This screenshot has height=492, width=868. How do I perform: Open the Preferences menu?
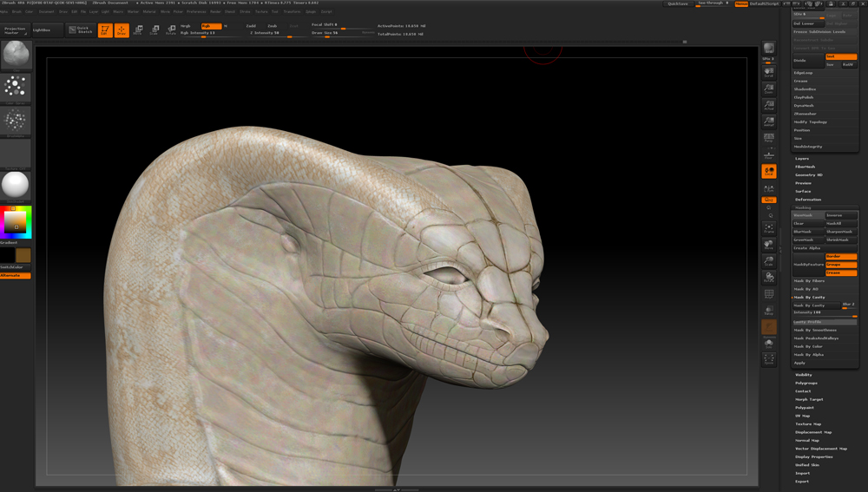[x=196, y=12]
